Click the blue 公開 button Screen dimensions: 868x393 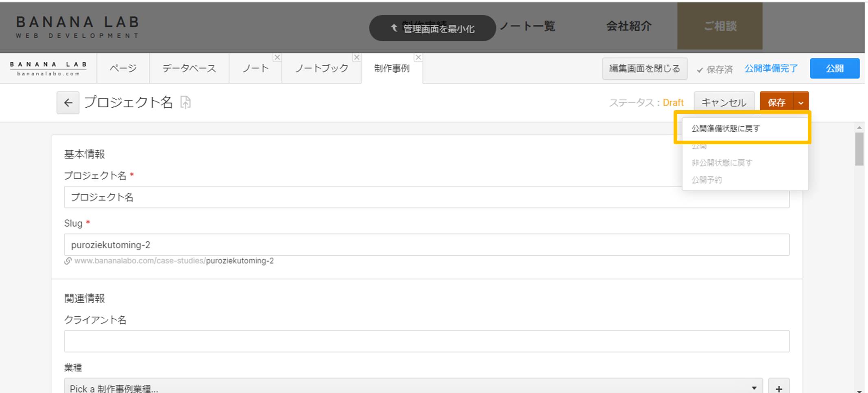[835, 69]
